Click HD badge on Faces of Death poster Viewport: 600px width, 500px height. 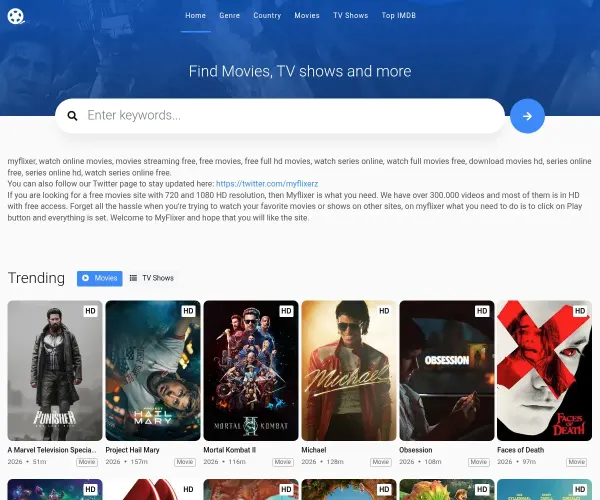coord(580,311)
